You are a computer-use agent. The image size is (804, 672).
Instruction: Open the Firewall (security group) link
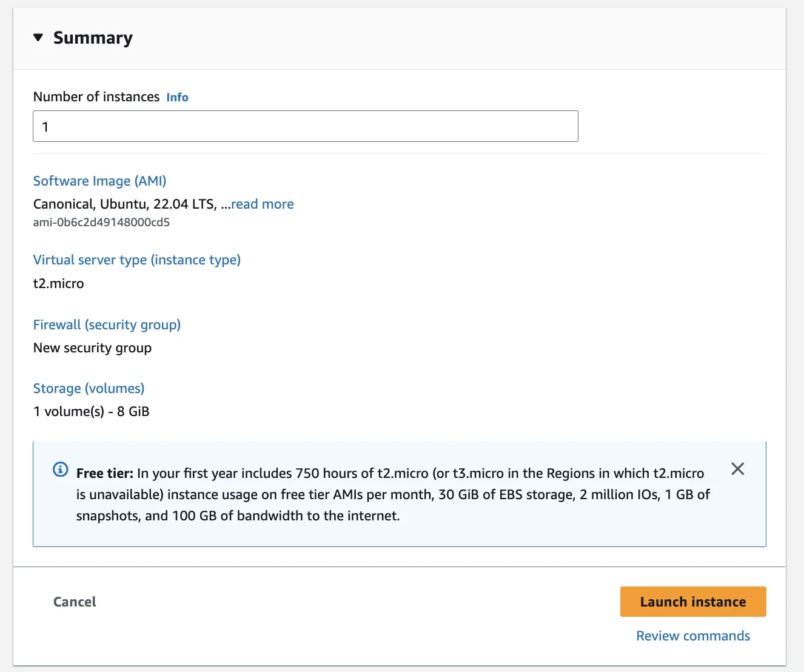(x=107, y=324)
